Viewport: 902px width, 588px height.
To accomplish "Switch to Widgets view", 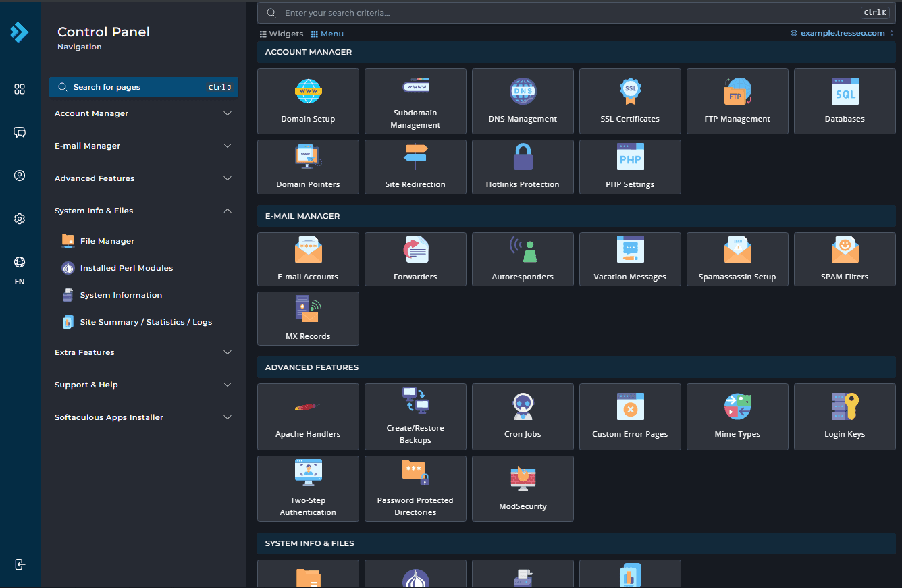I will [x=282, y=34].
